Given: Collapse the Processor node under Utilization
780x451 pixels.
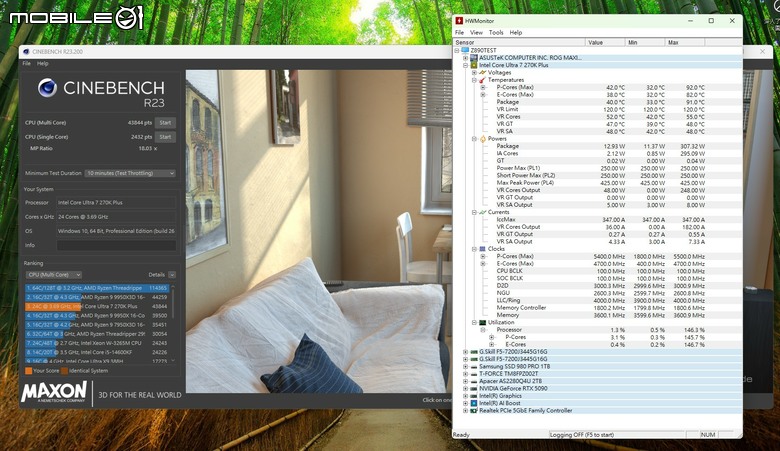Looking at the screenshot, I should [x=483, y=330].
